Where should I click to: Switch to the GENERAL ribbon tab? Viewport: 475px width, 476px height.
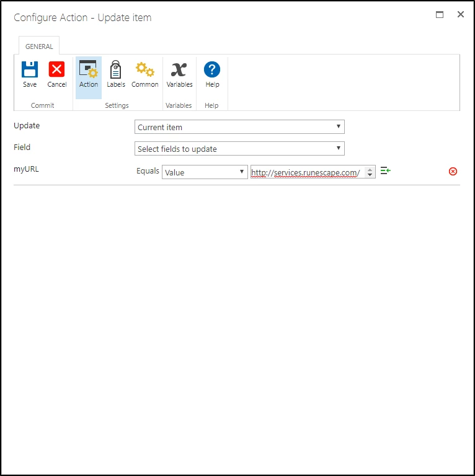pos(39,46)
